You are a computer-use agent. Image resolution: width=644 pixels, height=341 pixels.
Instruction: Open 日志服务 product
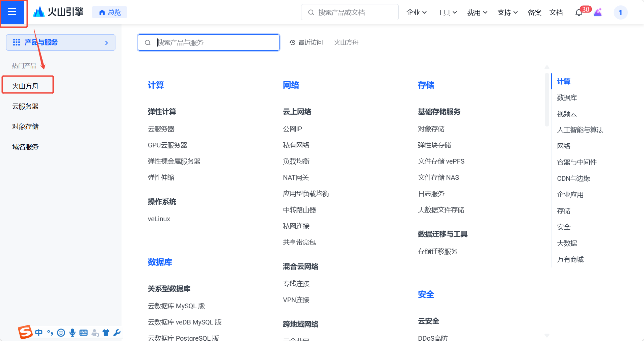431,194
